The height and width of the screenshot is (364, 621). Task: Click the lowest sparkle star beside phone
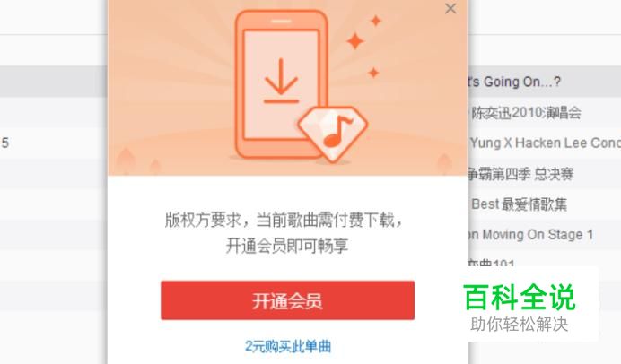pos(373,73)
